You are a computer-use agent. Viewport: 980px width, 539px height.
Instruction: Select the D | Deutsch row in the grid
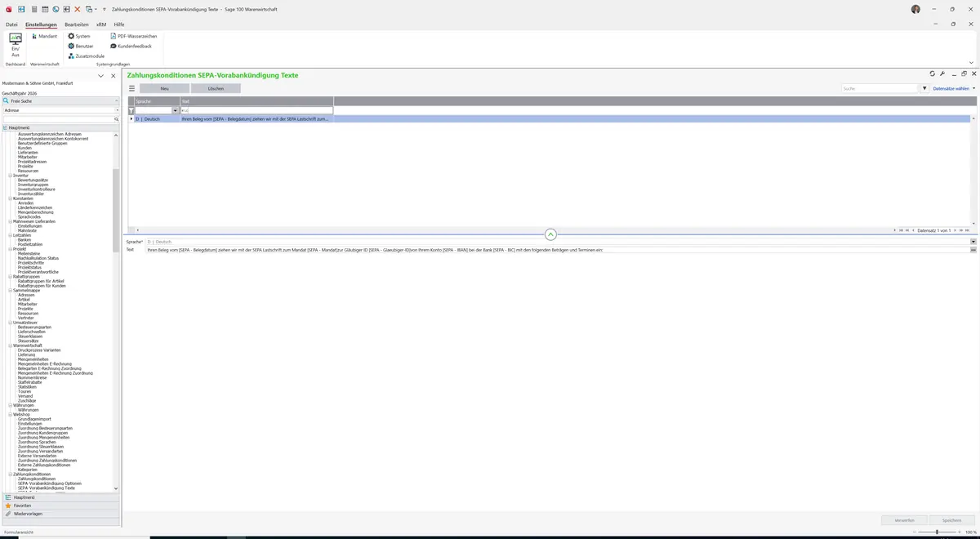(550, 119)
